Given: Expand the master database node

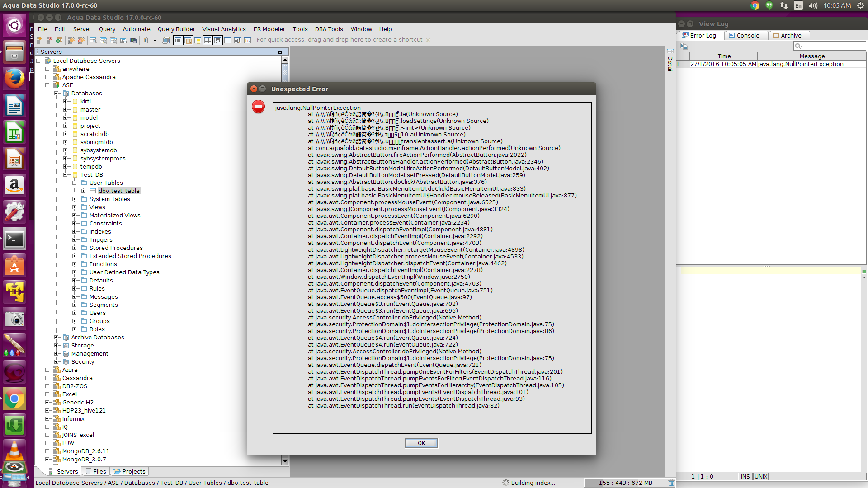Looking at the screenshot, I should 66,109.
